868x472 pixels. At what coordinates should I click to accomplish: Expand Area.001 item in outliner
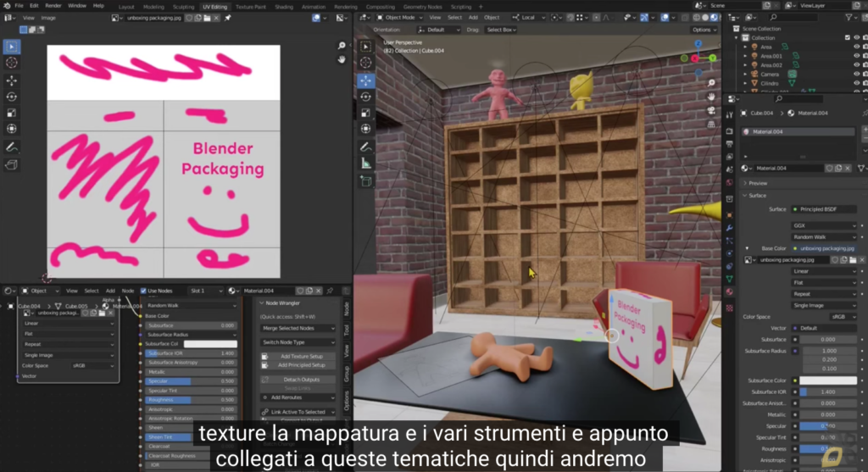tap(745, 56)
